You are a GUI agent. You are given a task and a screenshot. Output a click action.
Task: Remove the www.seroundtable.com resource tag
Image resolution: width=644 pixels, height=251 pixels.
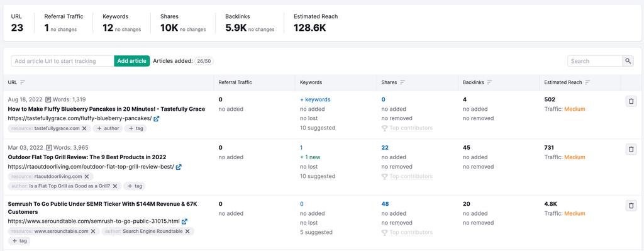coord(93,231)
